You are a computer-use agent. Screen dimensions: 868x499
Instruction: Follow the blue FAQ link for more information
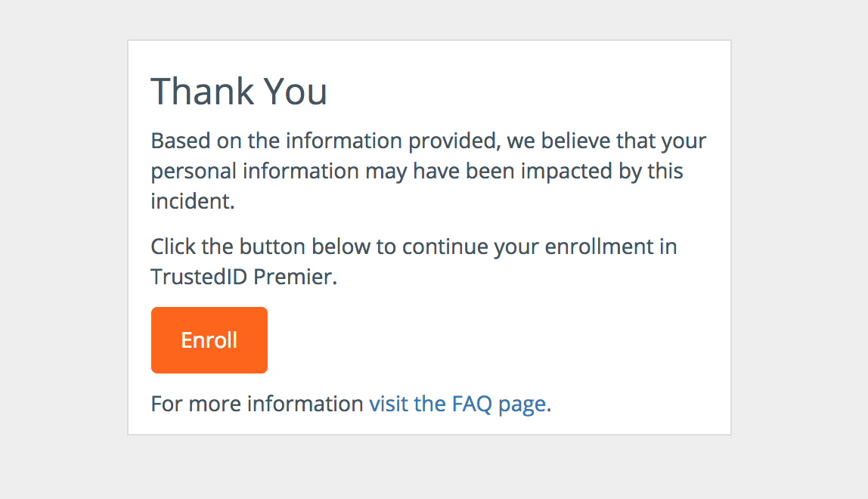(459, 403)
